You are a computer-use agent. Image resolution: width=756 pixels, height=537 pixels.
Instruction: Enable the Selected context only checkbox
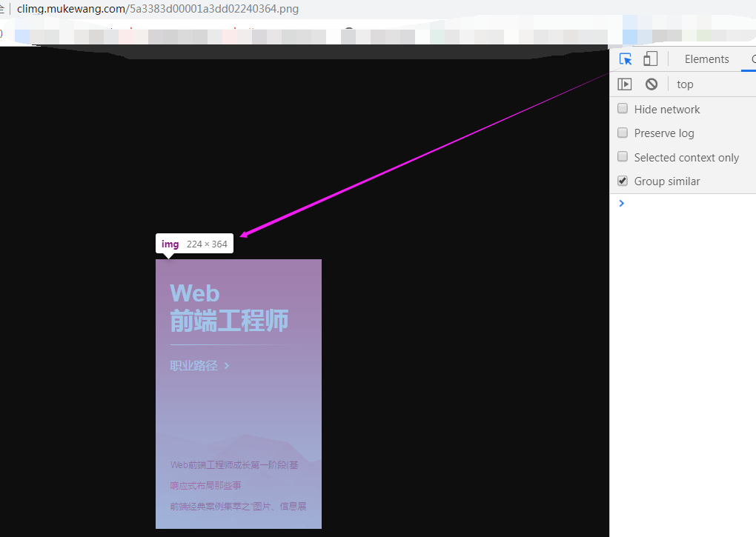[x=623, y=156]
